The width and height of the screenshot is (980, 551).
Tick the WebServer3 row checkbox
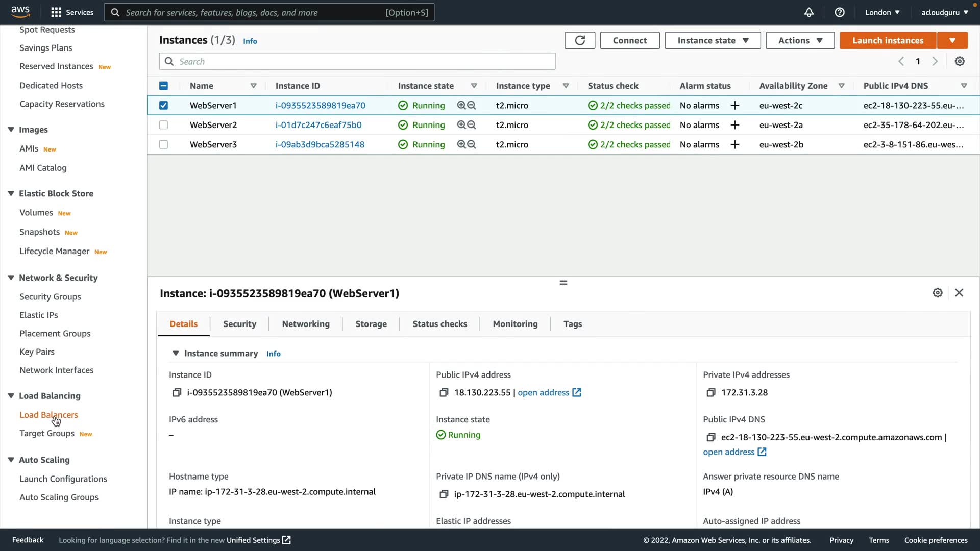click(x=163, y=144)
